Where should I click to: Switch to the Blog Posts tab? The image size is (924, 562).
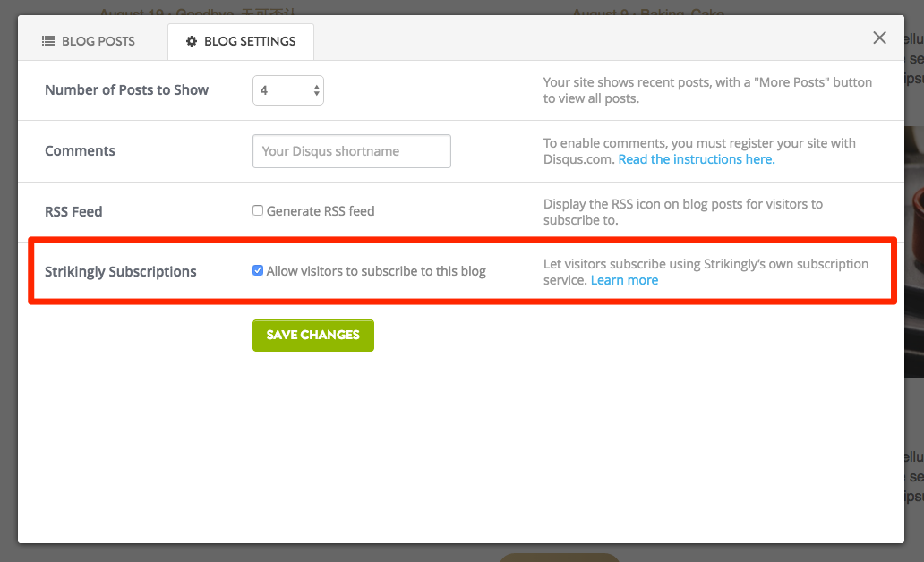[88, 41]
